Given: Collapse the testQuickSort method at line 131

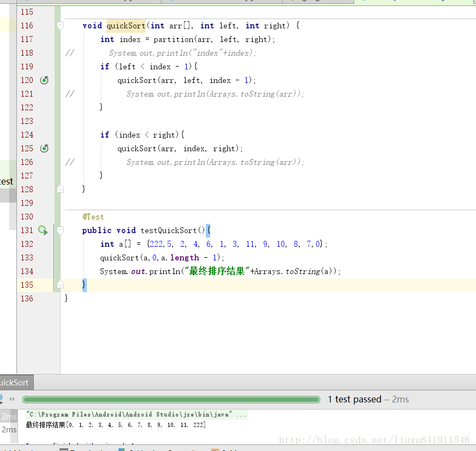Looking at the screenshot, I should [x=61, y=230].
